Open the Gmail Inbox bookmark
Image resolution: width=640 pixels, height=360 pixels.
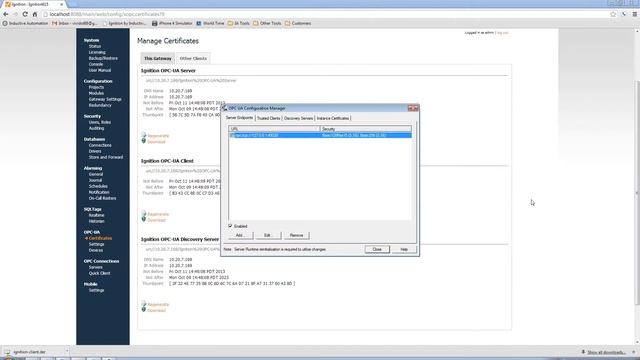click(x=75, y=24)
